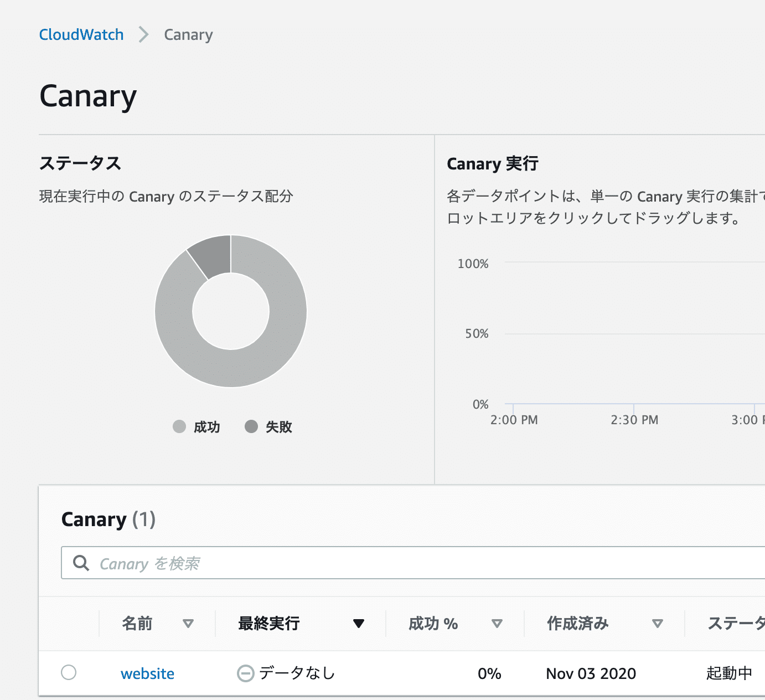This screenshot has width=765, height=700.
Task: Sort by the 名前 column arrow
Action: tap(188, 624)
